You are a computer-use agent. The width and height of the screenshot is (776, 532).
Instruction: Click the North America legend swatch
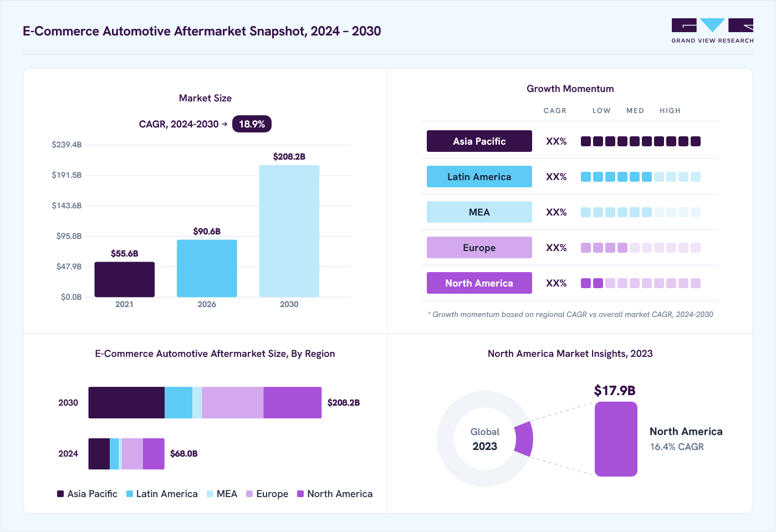coord(300,494)
